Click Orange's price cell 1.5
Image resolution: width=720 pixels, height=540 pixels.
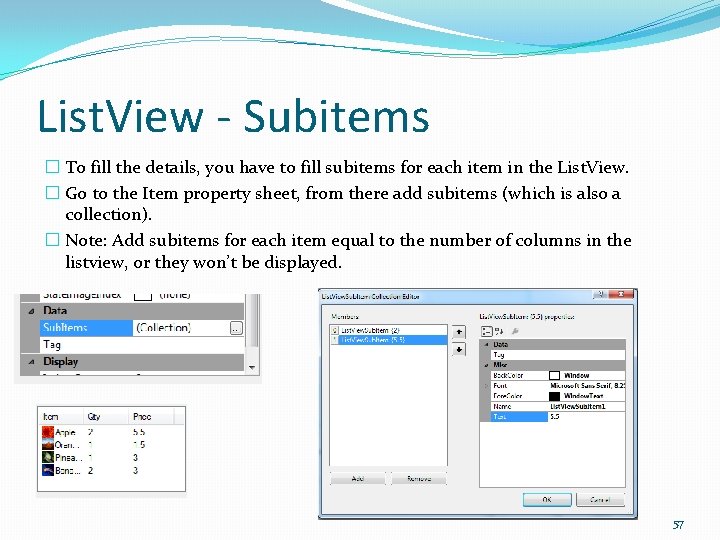pyautogui.click(x=139, y=445)
